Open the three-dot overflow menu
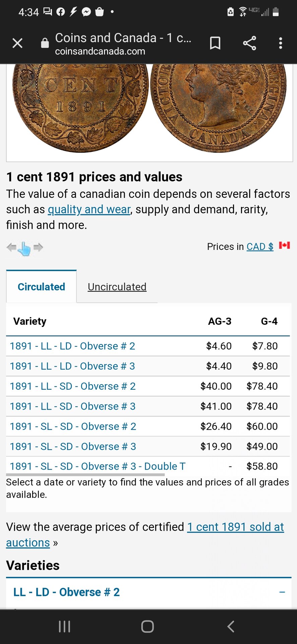This screenshot has width=297, height=644. pyautogui.click(x=281, y=43)
